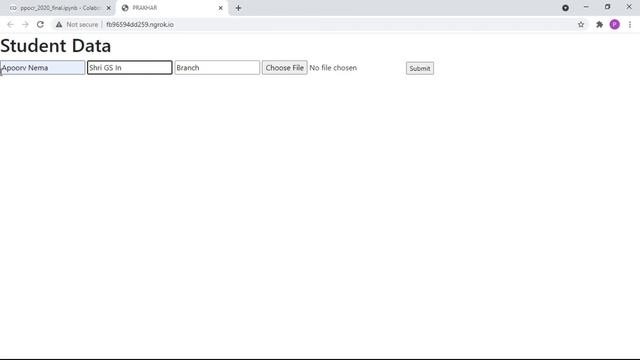Open Chrome's three-dot menu
Screen dimensions: 640x360
pos(630,24)
